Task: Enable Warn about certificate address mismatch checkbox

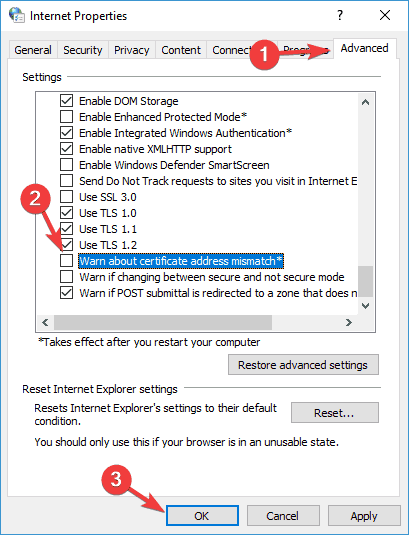Action: pos(67,261)
